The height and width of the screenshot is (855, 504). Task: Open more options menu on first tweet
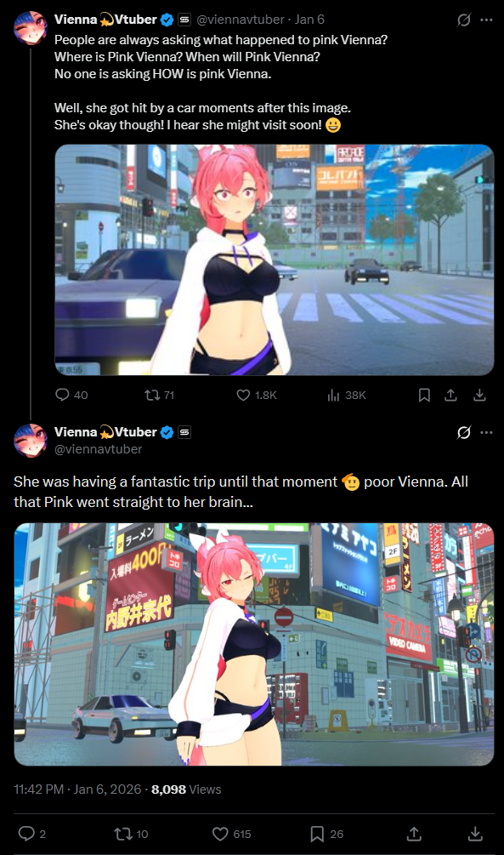tap(486, 20)
